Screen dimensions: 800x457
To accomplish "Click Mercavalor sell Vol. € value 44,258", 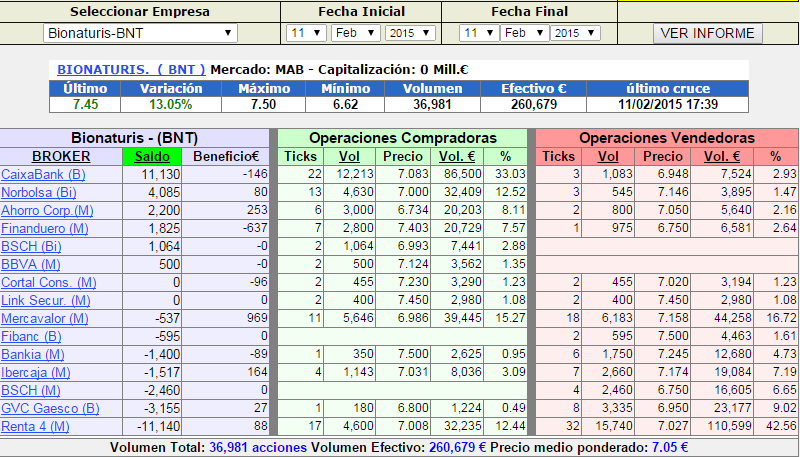I will click(733, 319).
